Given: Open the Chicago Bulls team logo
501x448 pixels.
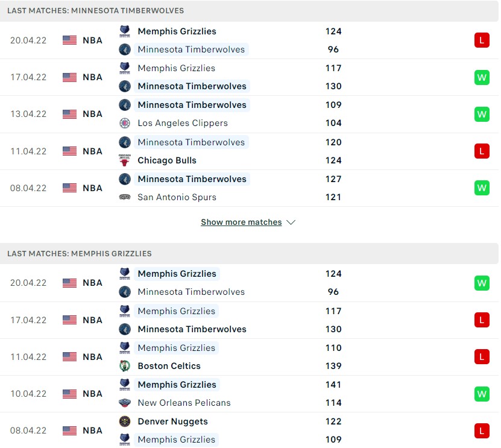Looking at the screenshot, I should 125,160.
